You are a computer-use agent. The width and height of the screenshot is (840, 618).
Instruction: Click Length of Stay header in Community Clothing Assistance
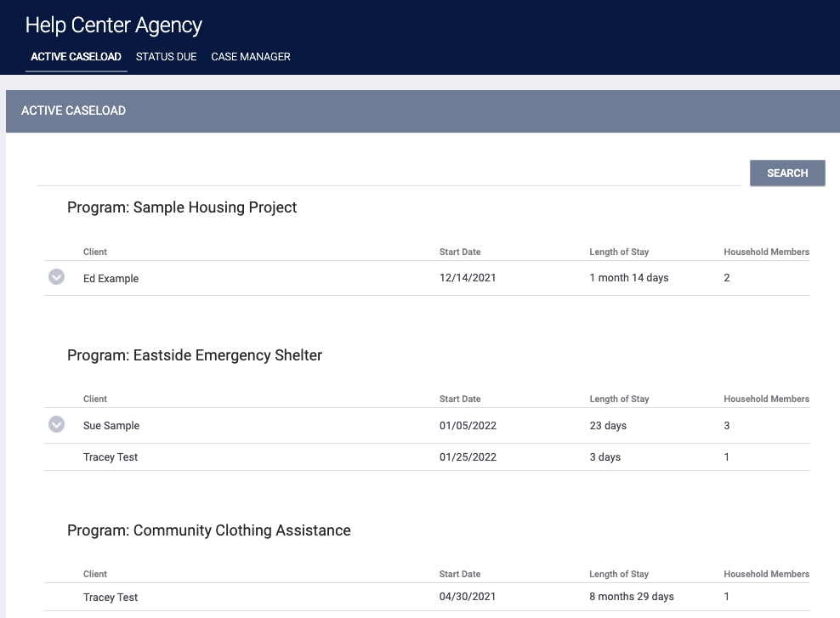point(619,574)
